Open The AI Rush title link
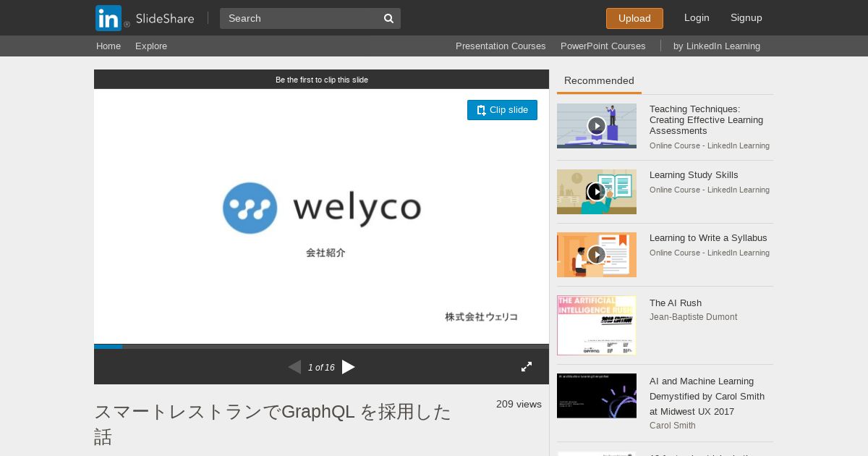Image resolution: width=868 pixels, height=456 pixels. 676,303
